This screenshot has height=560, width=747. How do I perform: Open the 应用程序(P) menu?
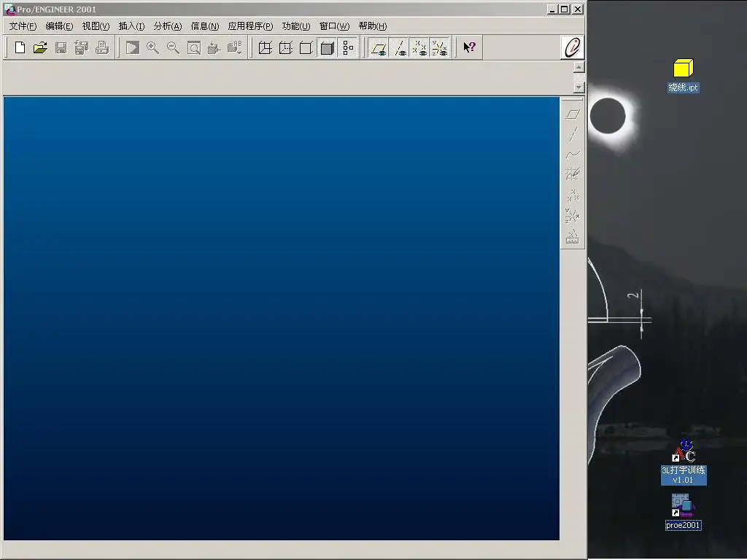[250, 26]
